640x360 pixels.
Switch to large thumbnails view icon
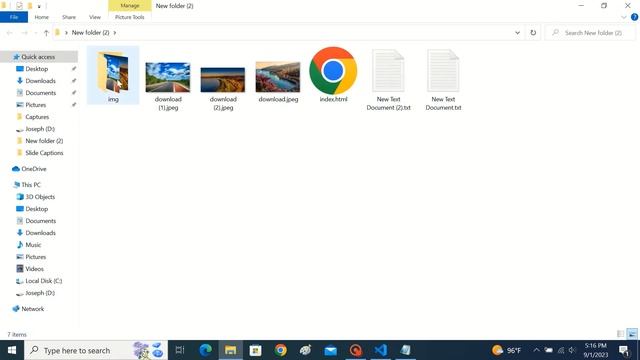(x=631, y=334)
